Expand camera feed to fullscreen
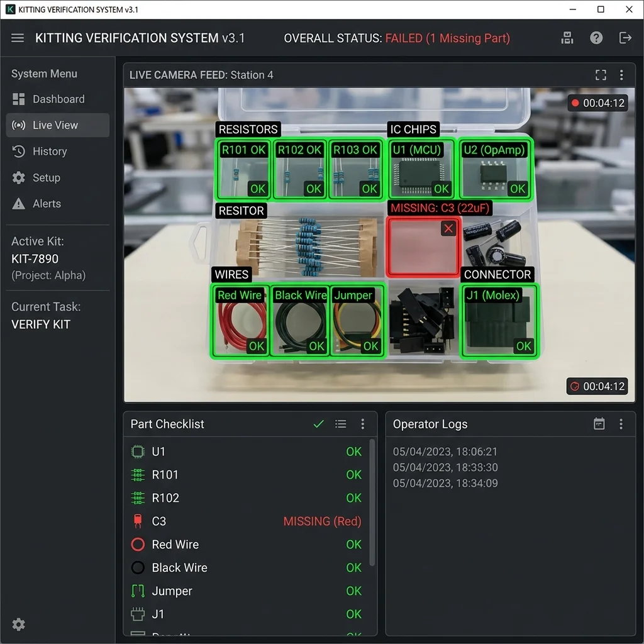Screen dimensions: 644x644 (601, 75)
